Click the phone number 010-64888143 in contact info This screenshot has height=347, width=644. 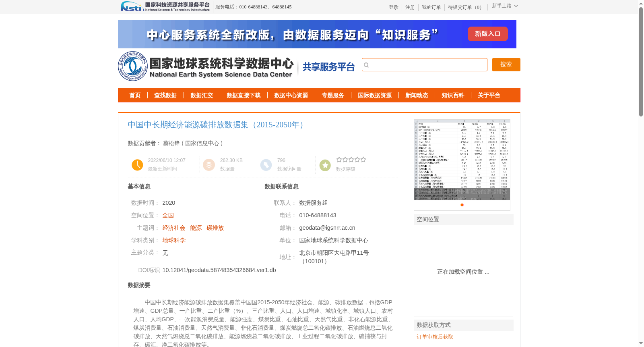pyautogui.click(x=318, y=215)
